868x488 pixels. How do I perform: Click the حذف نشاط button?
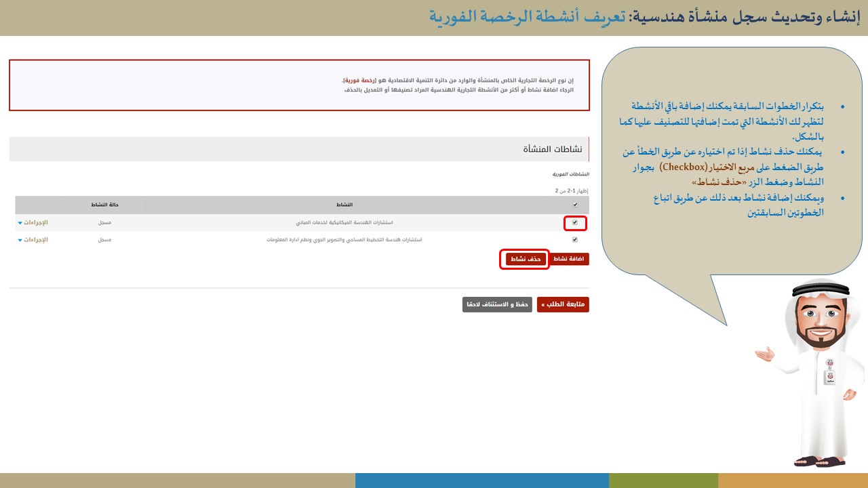click(x=526, y=259)
